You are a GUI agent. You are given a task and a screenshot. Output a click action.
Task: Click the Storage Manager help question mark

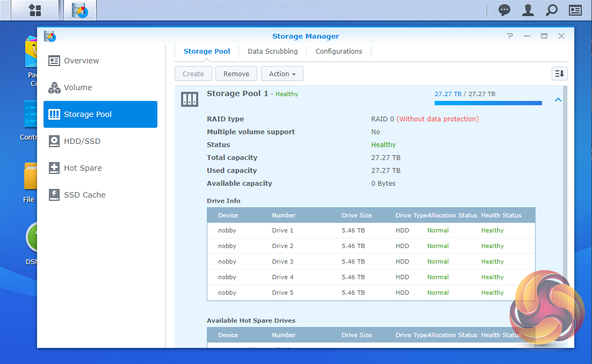coord(510,36)
